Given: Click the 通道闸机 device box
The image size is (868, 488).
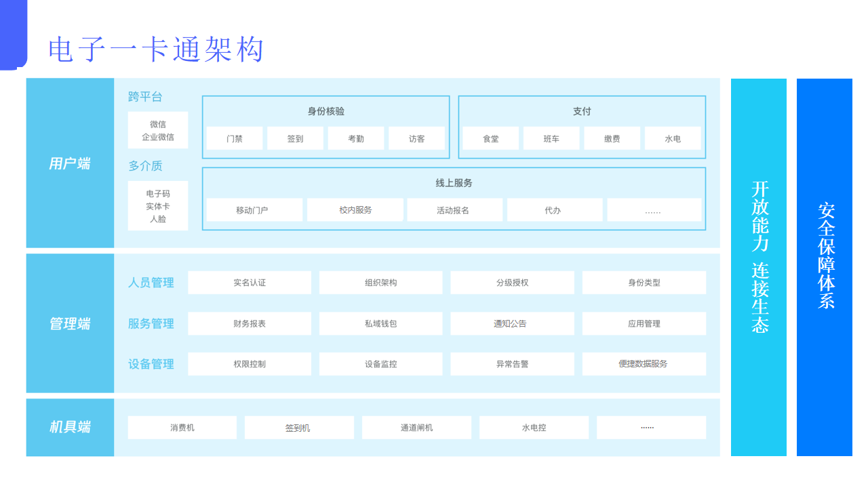Looking at the screenshot, I should (416, 427).
